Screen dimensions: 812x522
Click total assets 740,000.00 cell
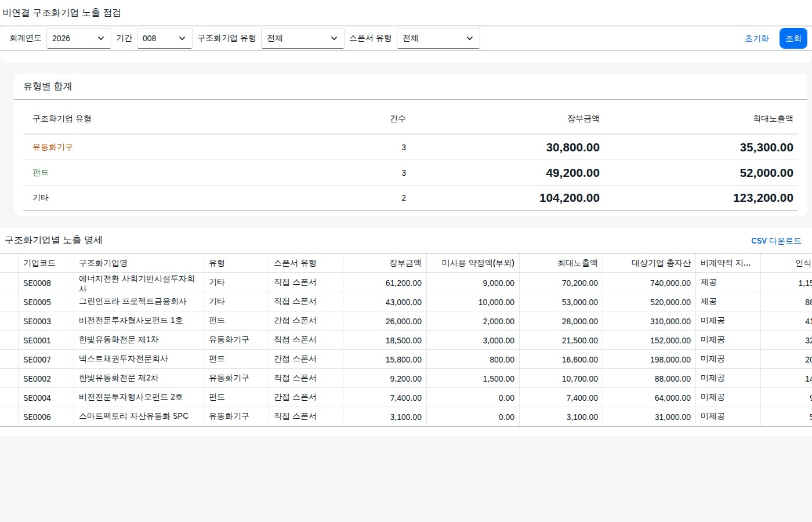point(649,283)
